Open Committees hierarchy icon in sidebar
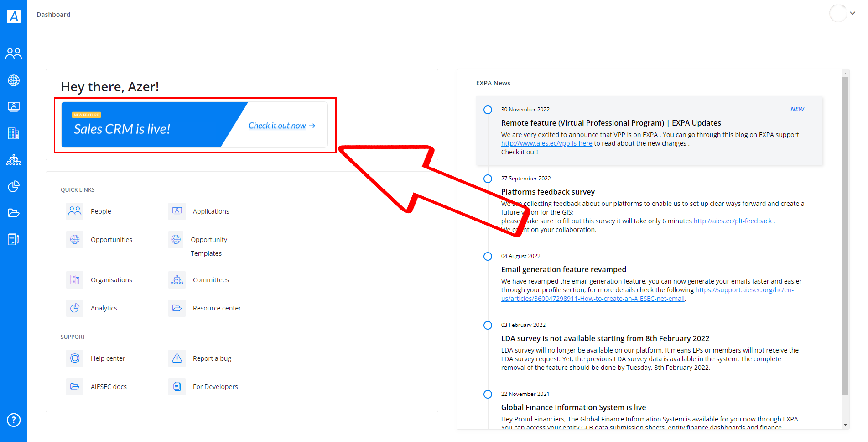868x442 pixels. coord(14,160)
